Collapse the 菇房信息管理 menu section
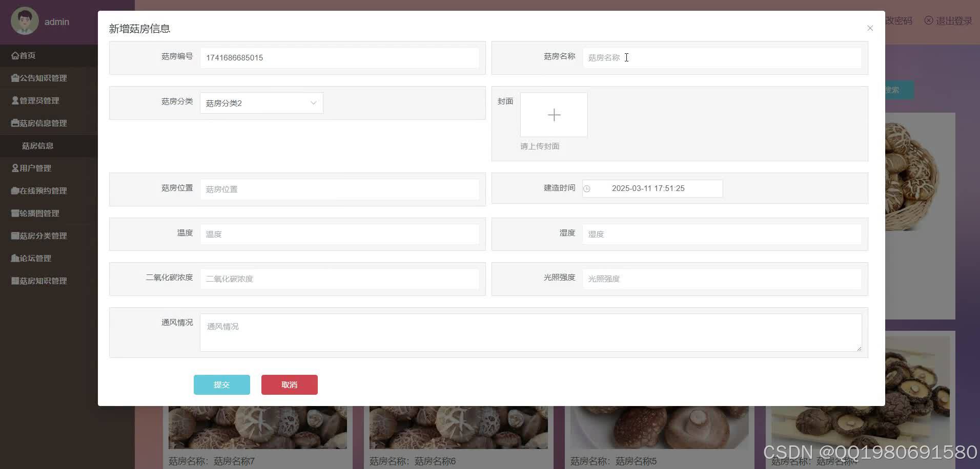This screenshot has width=980, height=469. tap(15, 123)
